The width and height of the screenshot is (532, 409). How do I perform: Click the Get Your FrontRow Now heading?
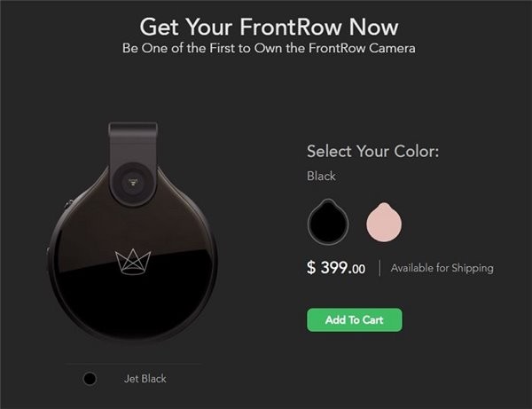pos(269,27)
